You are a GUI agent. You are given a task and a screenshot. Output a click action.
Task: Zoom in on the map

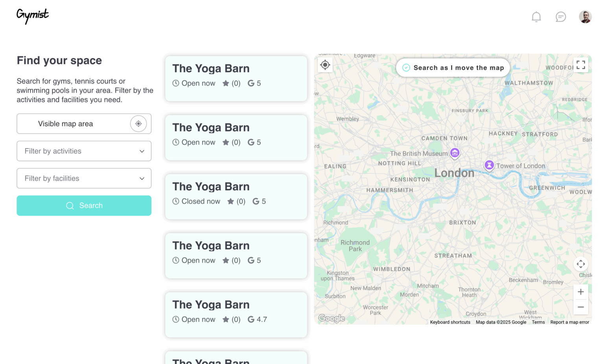click(x=581, y=292)
